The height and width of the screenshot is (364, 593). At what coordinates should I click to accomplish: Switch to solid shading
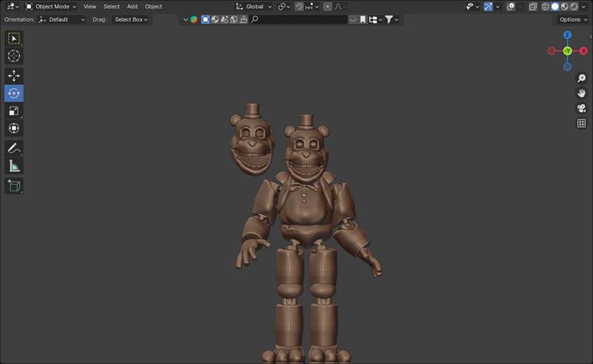(554, 7)
